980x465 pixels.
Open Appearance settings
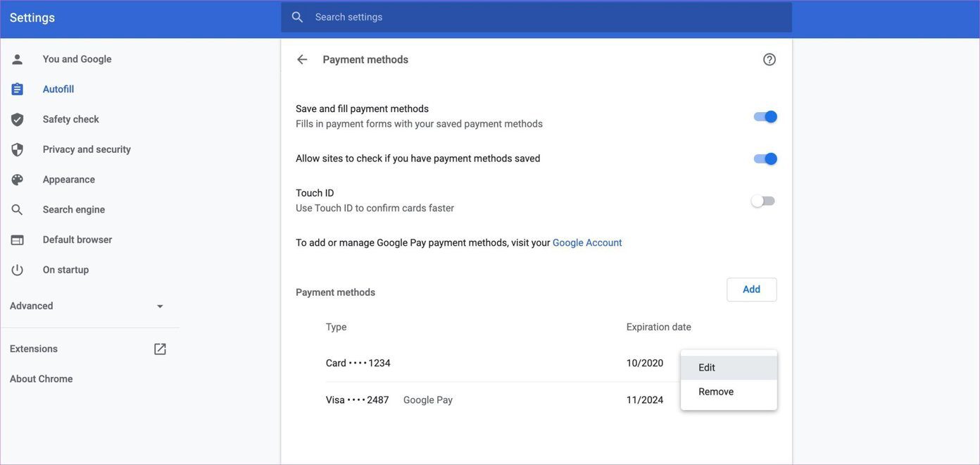click(x=68, y=180)
